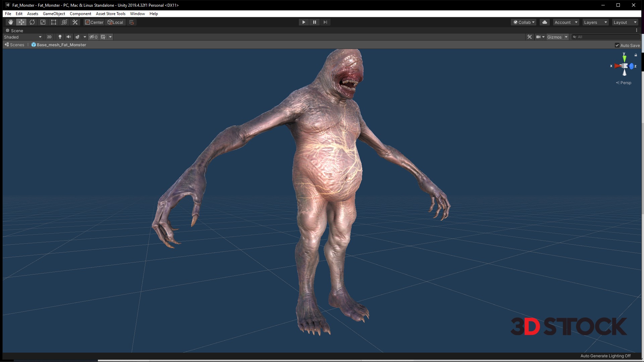
Task: Open the Layout dropdown
Action: pos(625,22)
